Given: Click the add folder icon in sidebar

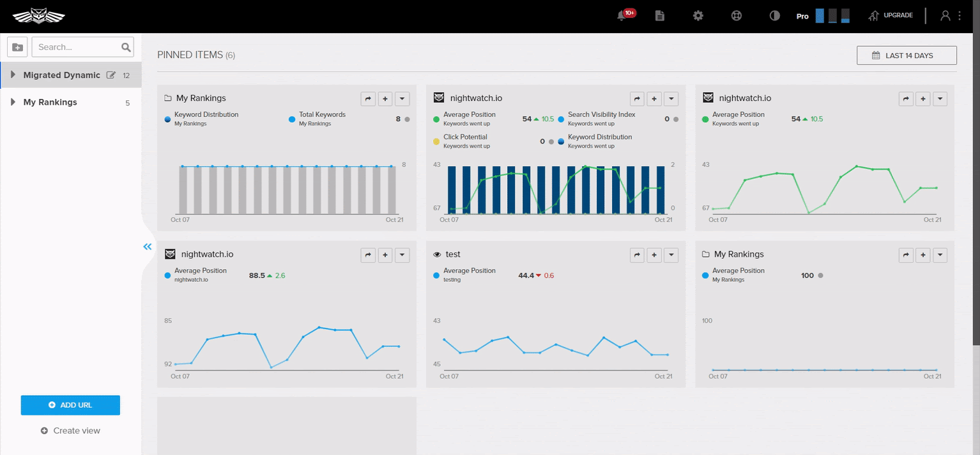Looking at the screenshot, I should [x=17, y=47].
